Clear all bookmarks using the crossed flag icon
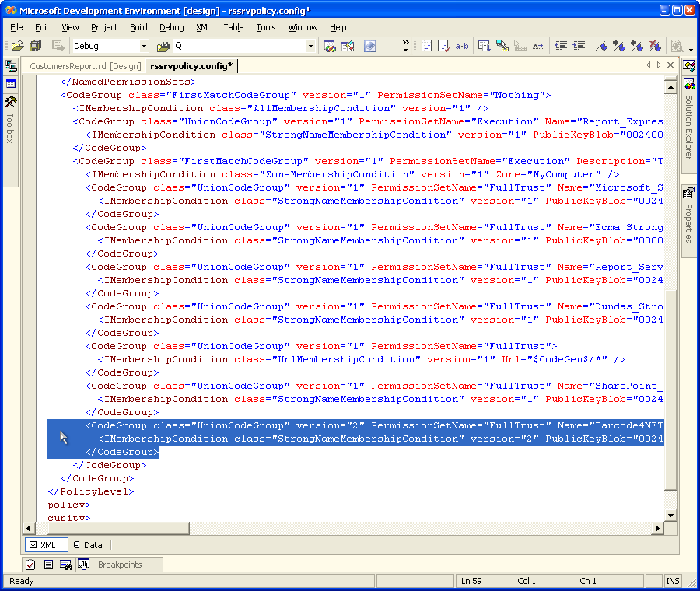 655,46
